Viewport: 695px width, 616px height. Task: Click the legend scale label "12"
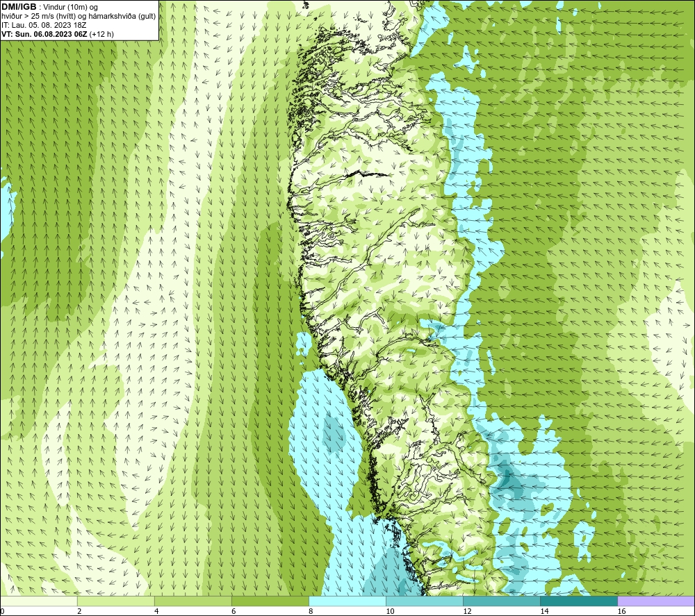(467, 612)
